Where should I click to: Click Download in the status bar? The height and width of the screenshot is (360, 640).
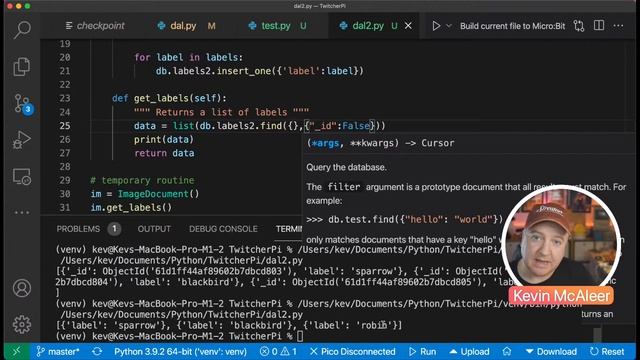click(x=551, y=351)
